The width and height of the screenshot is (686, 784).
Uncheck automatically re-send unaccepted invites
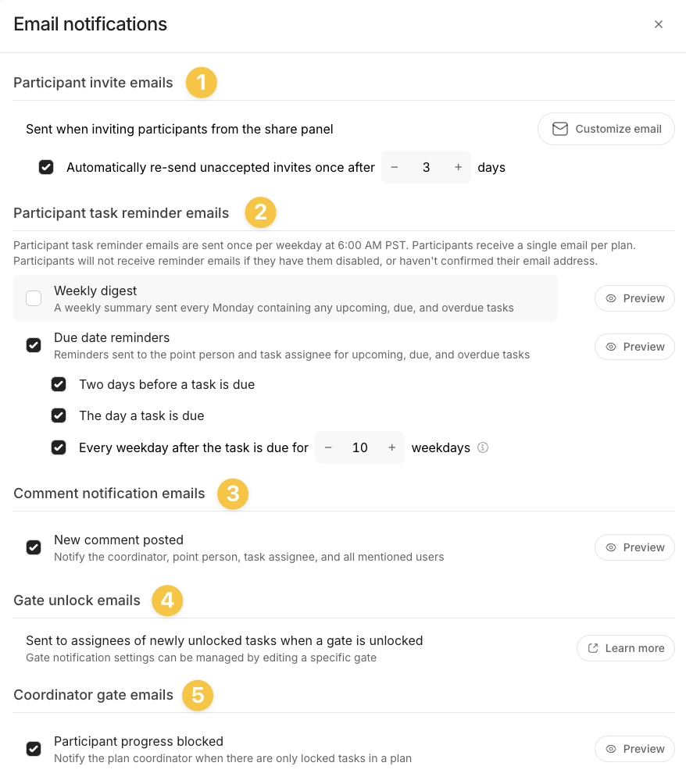tap(46, 167)
